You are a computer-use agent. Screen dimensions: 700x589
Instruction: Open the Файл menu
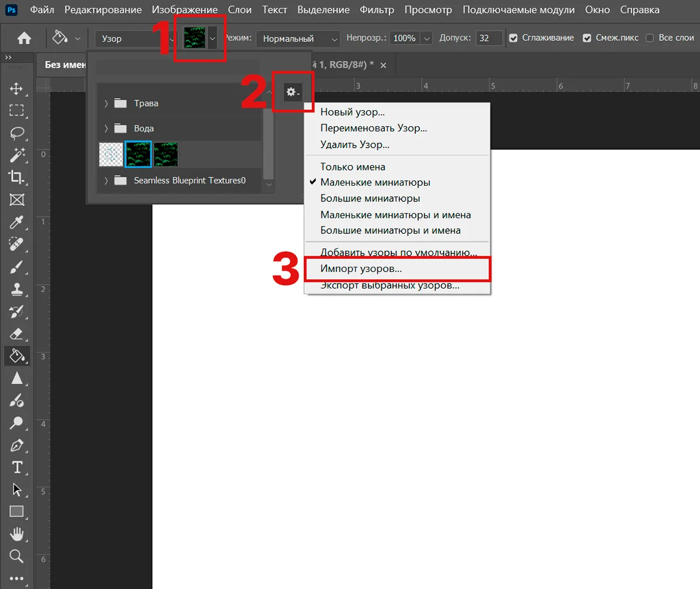pyautogui.click(x=42, y=10)
